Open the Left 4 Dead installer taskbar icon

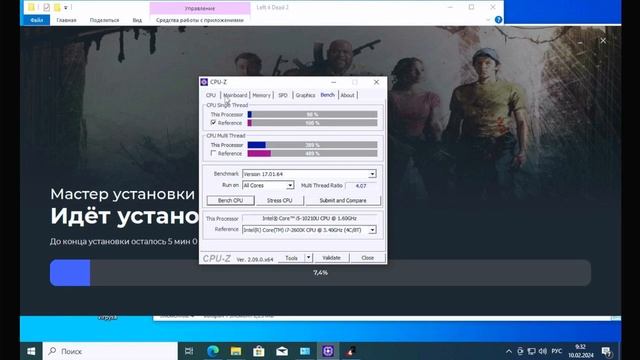[x=351, y=351]
